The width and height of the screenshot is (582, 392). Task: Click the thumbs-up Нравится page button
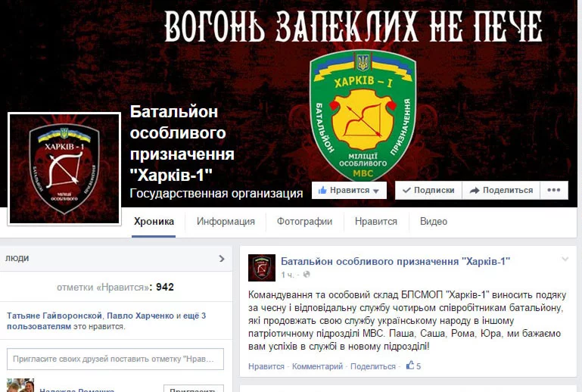[349, 191]
